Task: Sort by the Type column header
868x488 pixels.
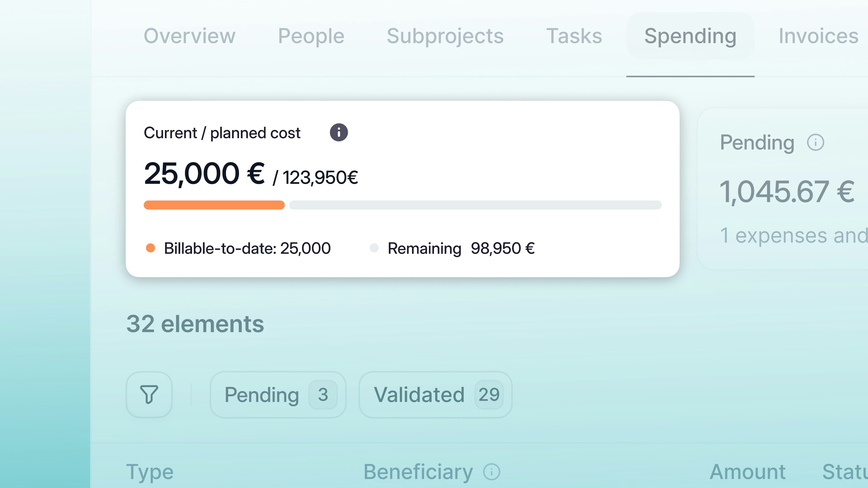Action: pos(150,472)
